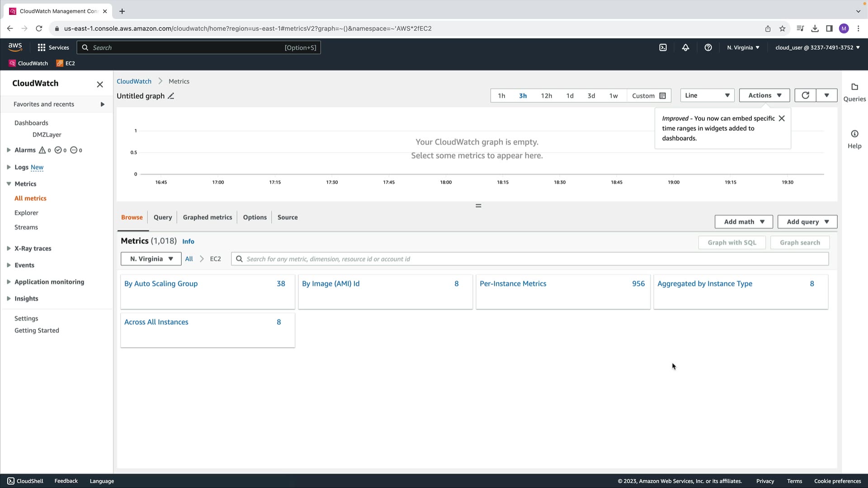Screen dimensions: 868x488
Task: Expand the Alarms section in sidebar
Action: (x=9, y=150)
